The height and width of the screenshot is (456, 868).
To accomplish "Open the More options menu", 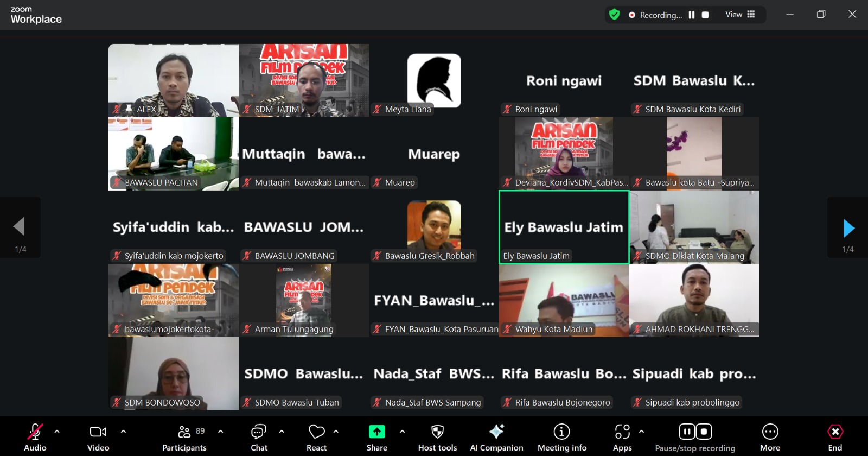I will [770, 436].
